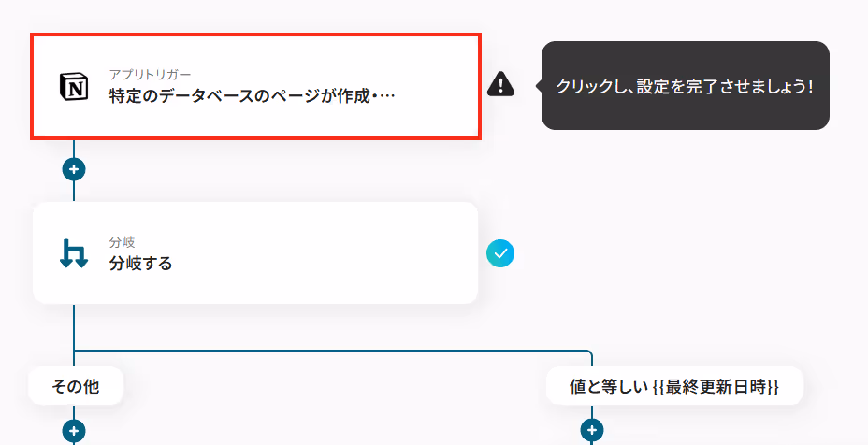Image resolution: width=868 pixels, height=445 pixels.
Task: Click the branch arrows icon
Action: (x=74, y=253)
